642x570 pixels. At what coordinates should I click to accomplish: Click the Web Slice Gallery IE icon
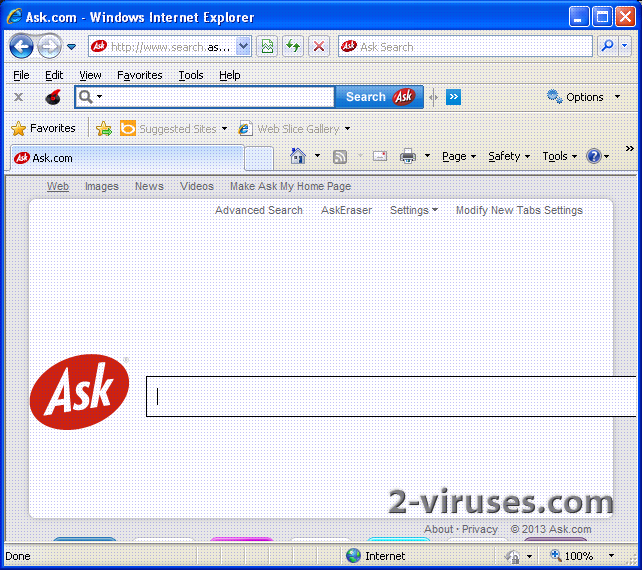[244, 129]
